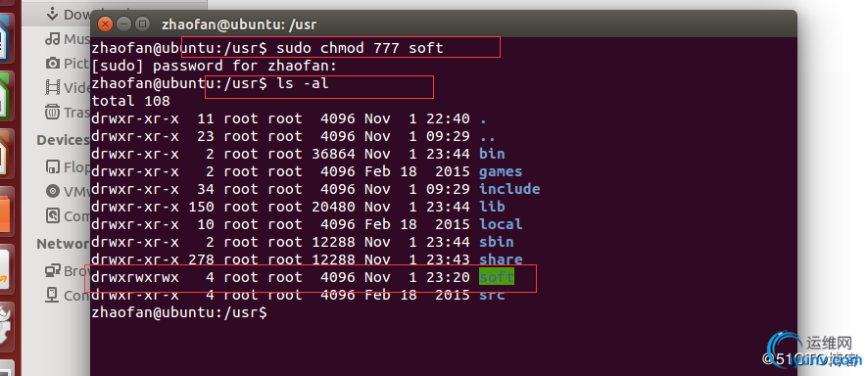The height and width of the screenshot is (376, 868).
Task: Click the terminal title 'zhaofan@ubuntu: /usr'
Action: [x=239, y=24]
